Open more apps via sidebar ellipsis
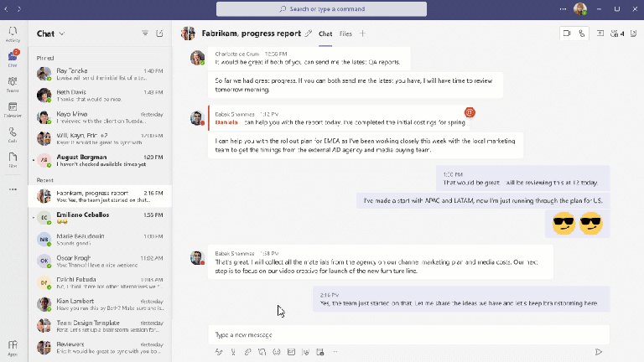Viewport: 644px width, 362px height. (x=13, y=189)
